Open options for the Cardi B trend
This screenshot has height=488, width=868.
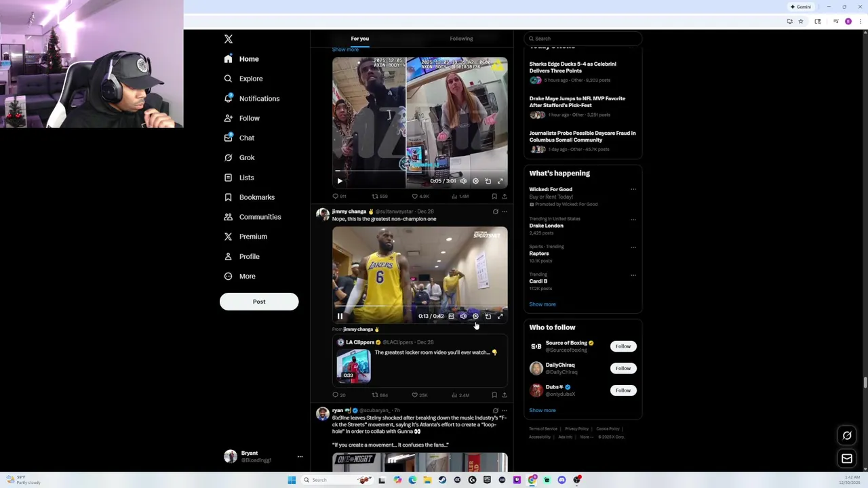point(633,275)
